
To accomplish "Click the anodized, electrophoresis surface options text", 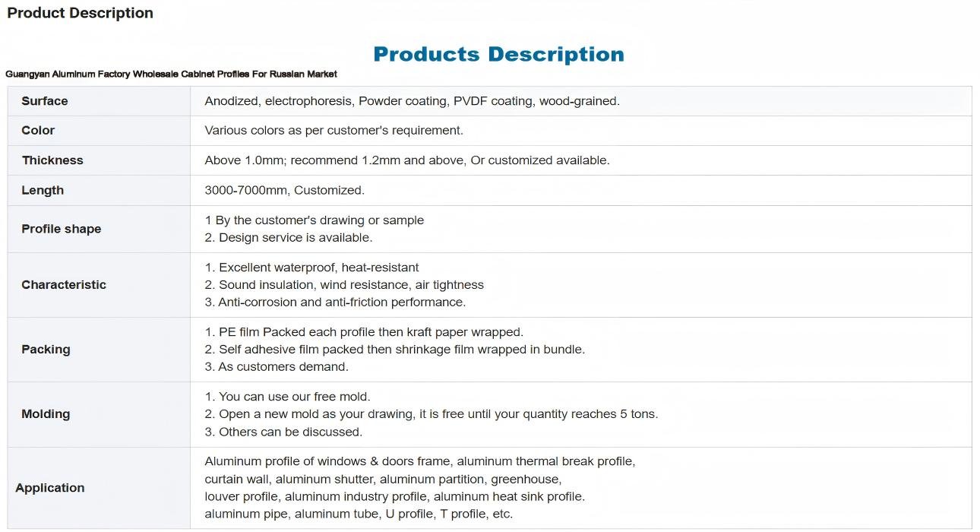I will coord(412,101).
